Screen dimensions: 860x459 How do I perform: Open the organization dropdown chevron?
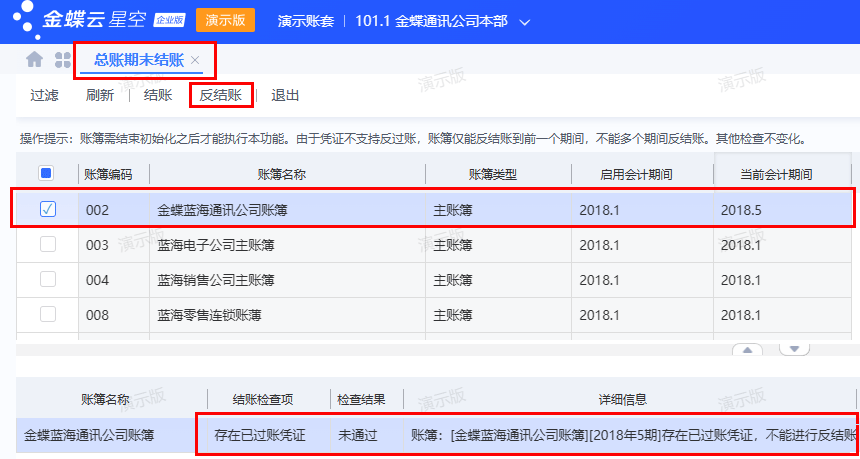(x=526, y=22)
